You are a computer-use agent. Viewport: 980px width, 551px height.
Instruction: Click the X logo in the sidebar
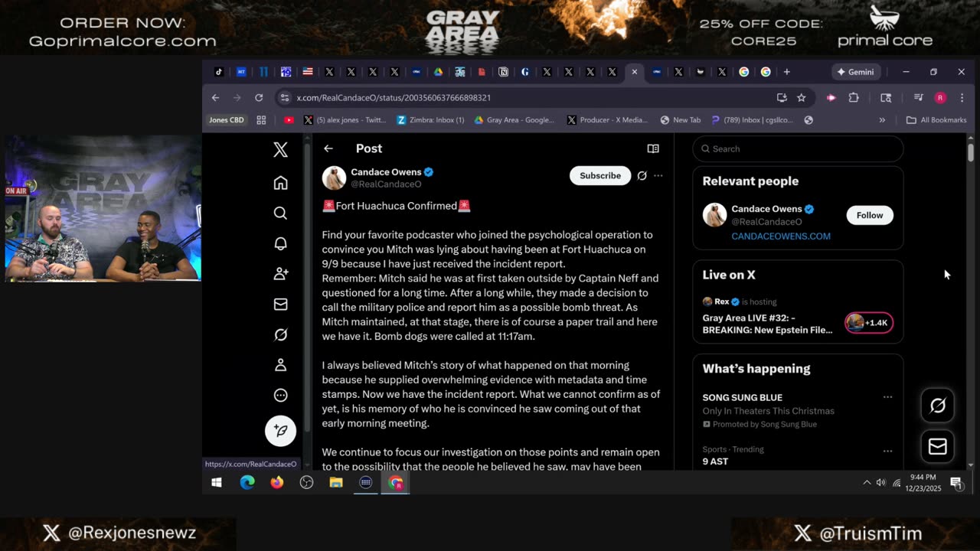tap(280, 149)
